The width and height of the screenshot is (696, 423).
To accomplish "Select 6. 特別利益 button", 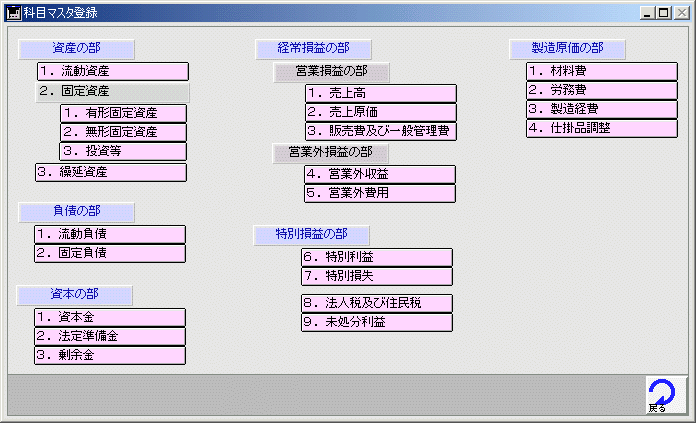I will (377, 257).
